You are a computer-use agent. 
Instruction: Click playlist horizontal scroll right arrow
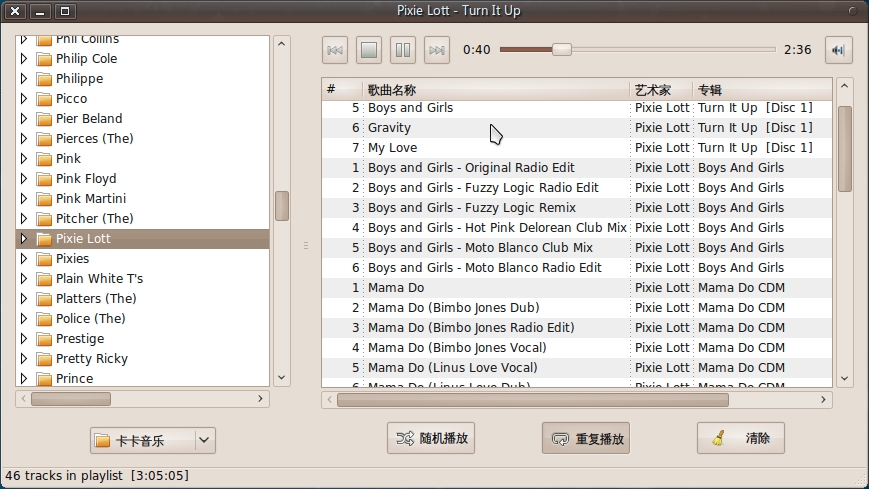click(x=824, y=399)
